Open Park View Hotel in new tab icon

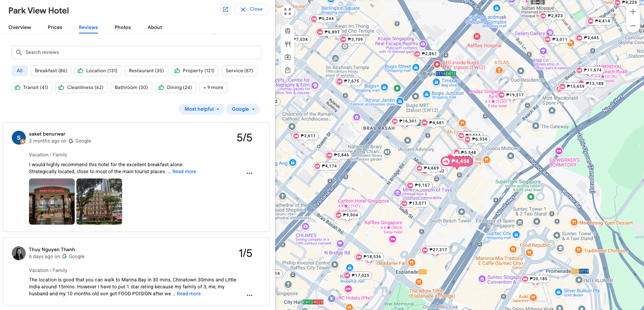(x=225, y=9)
